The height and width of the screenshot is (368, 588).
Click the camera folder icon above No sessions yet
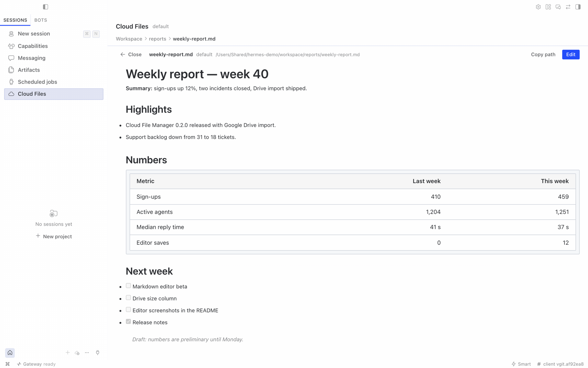(x=54, y=213)
